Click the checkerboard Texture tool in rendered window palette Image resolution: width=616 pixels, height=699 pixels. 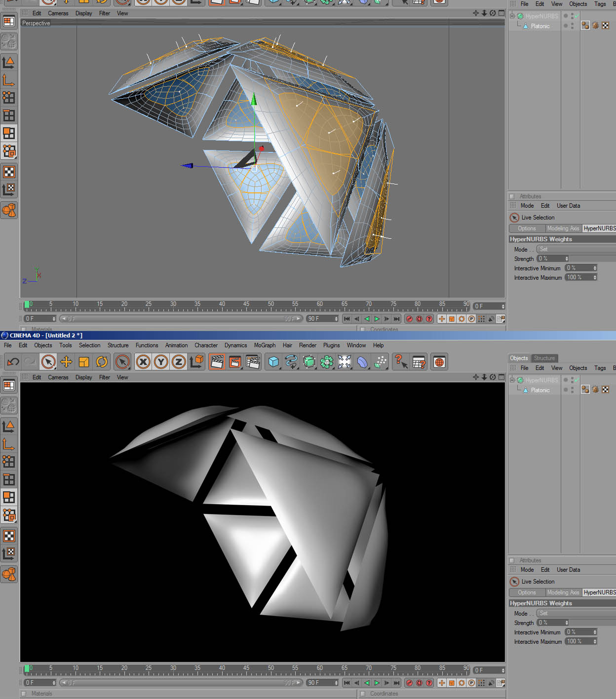tap(9, 536)
